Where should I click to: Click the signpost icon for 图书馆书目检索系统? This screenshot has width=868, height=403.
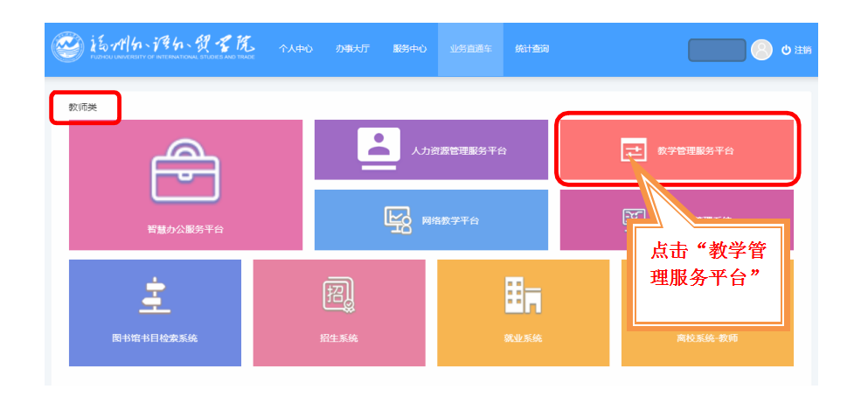(155, 295)
